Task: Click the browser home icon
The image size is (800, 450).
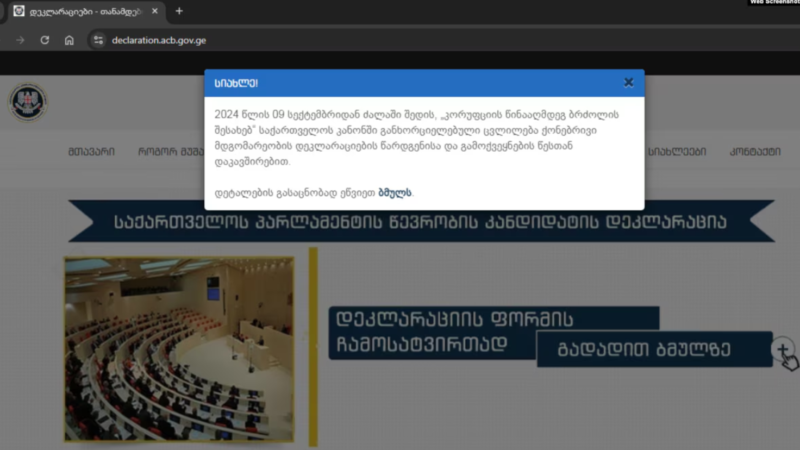Action: [x=69, y=40]
